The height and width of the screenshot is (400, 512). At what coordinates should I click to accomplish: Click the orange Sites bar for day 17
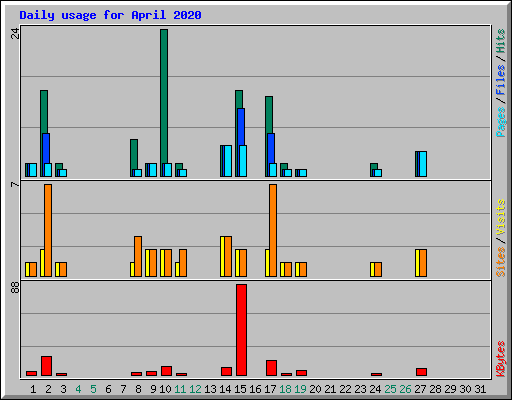273,230
